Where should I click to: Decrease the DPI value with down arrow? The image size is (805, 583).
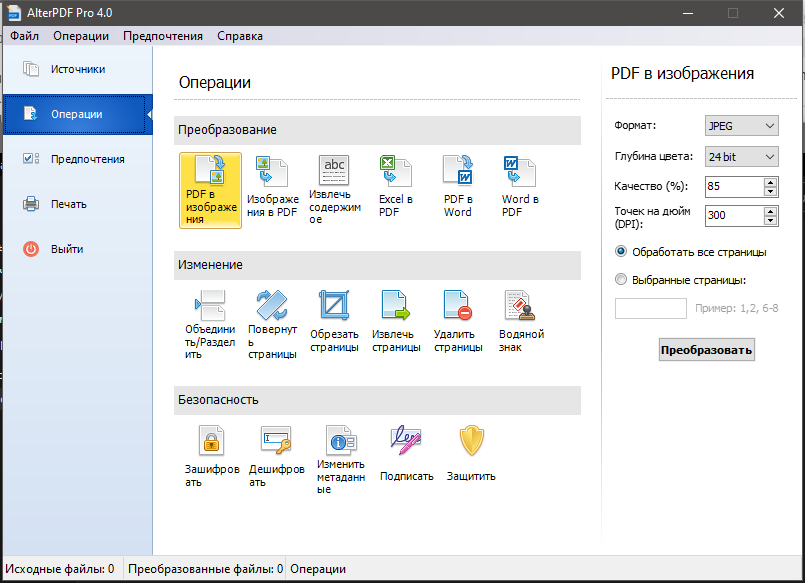769,221
